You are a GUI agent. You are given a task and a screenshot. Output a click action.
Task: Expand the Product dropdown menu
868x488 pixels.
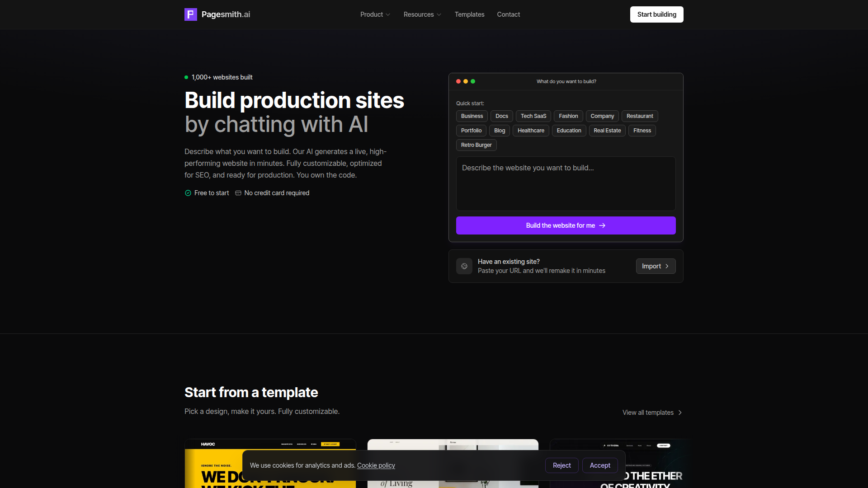click(x=375, y=14)
